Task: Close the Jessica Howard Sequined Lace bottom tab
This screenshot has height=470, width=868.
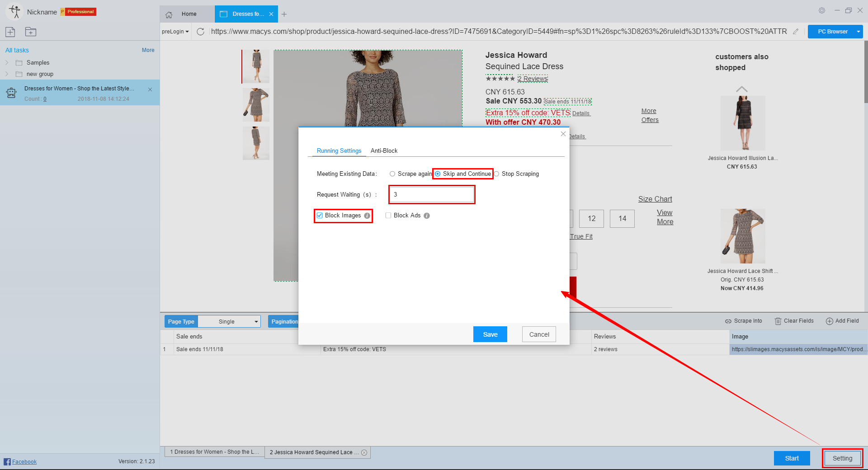Action: coord(364,452)
